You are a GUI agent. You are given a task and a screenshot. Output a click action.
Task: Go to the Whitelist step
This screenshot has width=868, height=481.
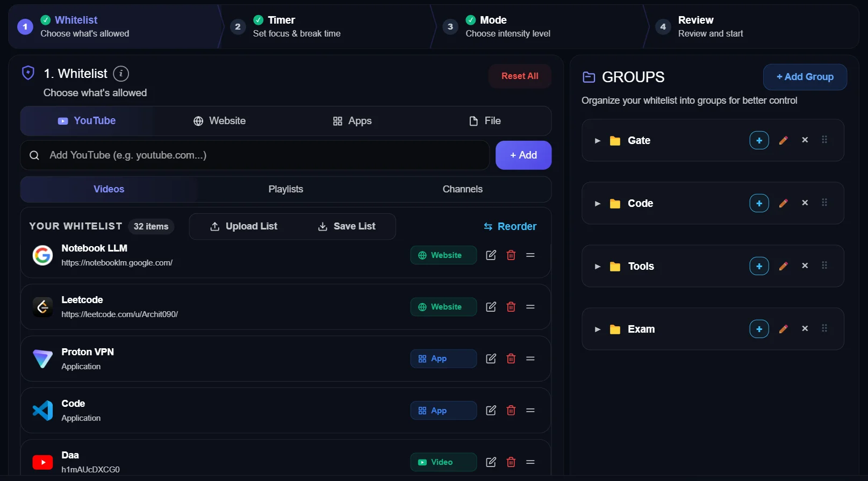[x=114, y=27]
